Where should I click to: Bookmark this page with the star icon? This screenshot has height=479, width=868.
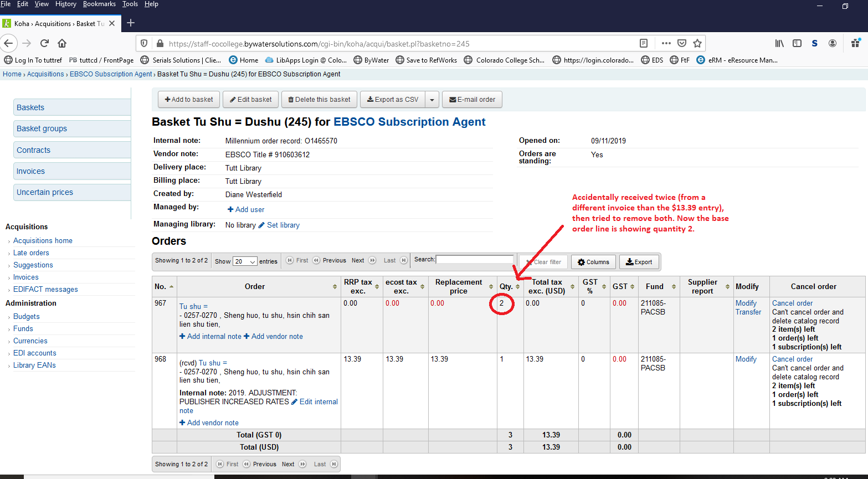click(697, 43)
